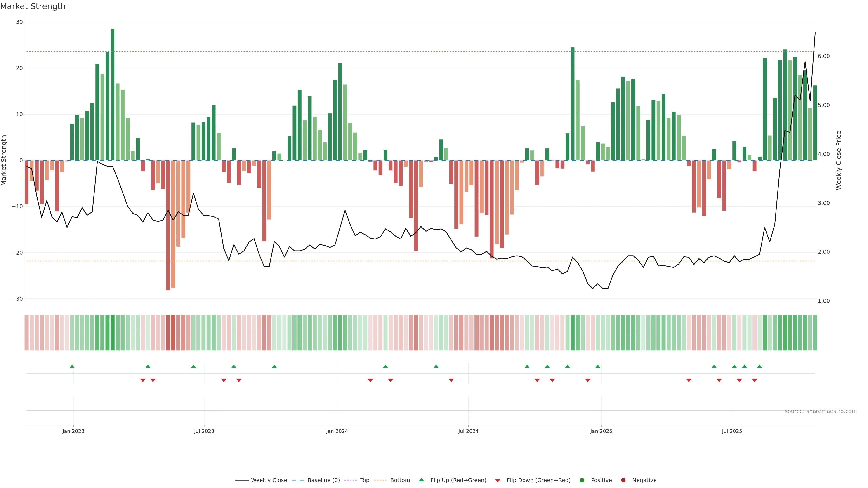Click the Jan 2024 x-axis label
868x488 pixels.
click(x=337, y=431)
